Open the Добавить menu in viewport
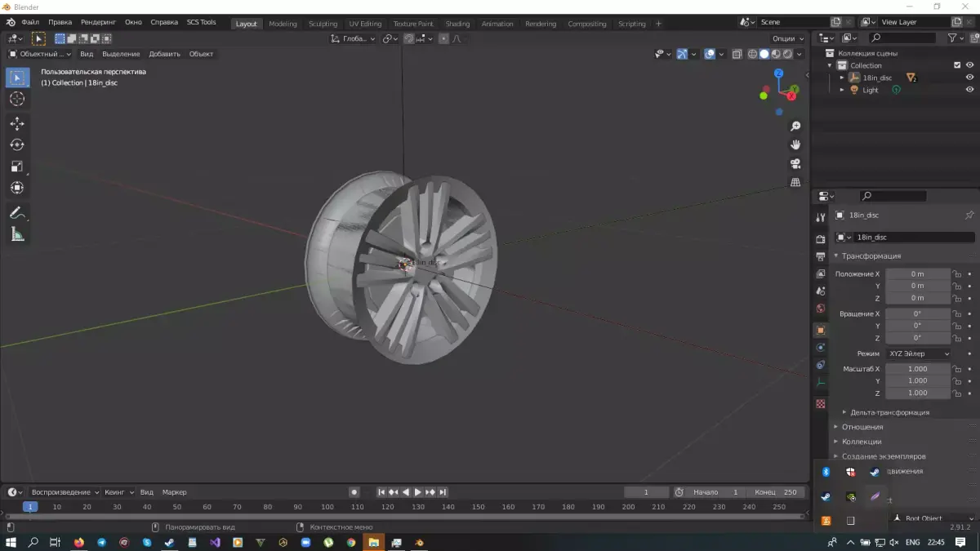This screenshot has width=980, height=551. click(x=165, y=54)
